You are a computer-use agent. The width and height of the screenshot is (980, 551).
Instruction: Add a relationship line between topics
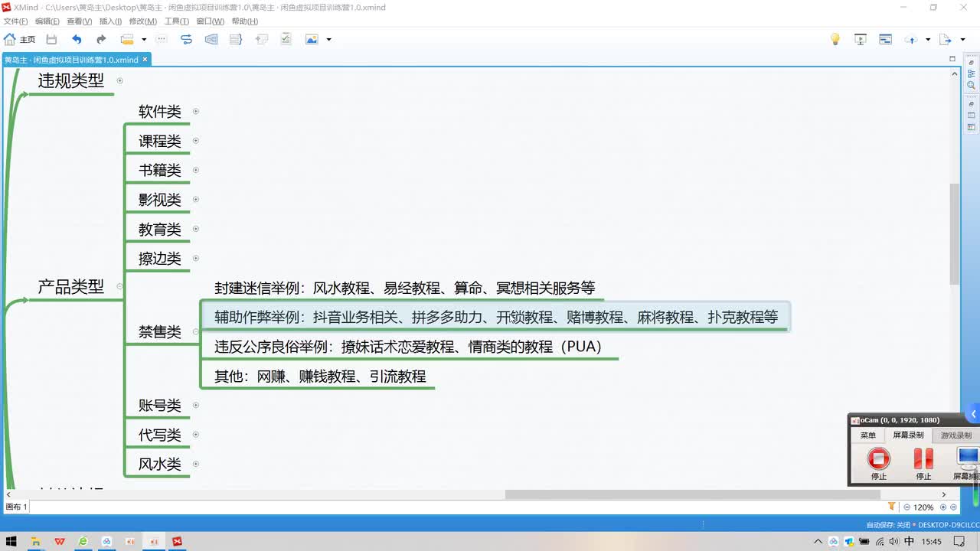(186, 39)
